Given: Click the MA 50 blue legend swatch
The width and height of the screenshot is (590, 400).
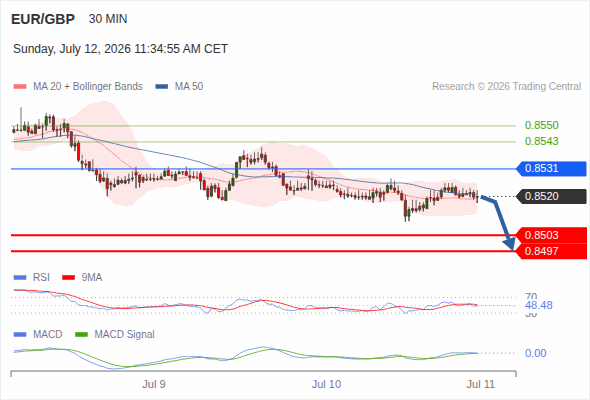Looking at the screenshot, I should [x=161, y=87].
